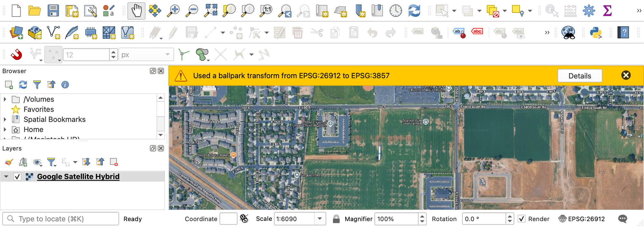This screenshot has height=227, width=644.
Task: Open the Processing Toolbox gear
Action: (589, 11)
